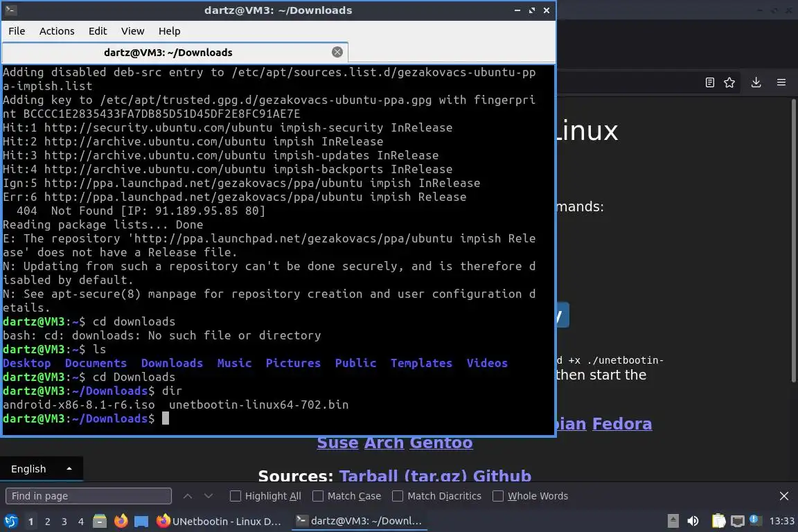Image resolution: width=798 pixels, height=532 pixels.
Task: Switch to workspace 1
Action: pos(30,522)
